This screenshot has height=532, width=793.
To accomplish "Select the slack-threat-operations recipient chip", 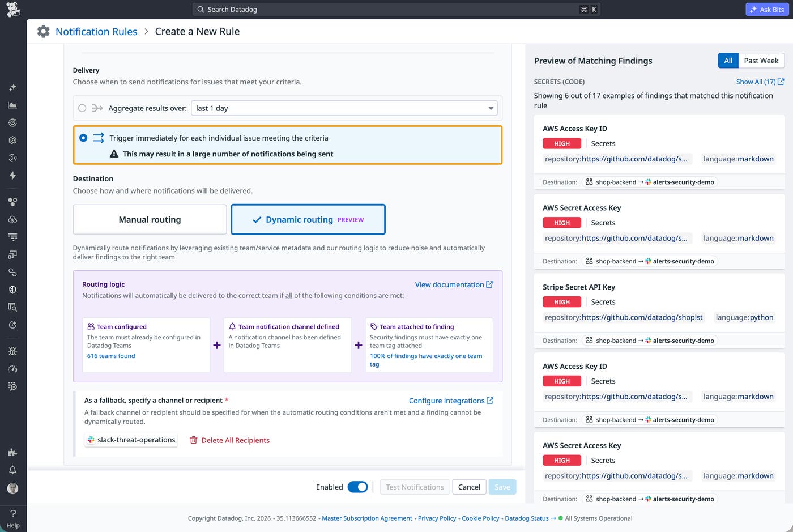I will click(x=131, y=440).
